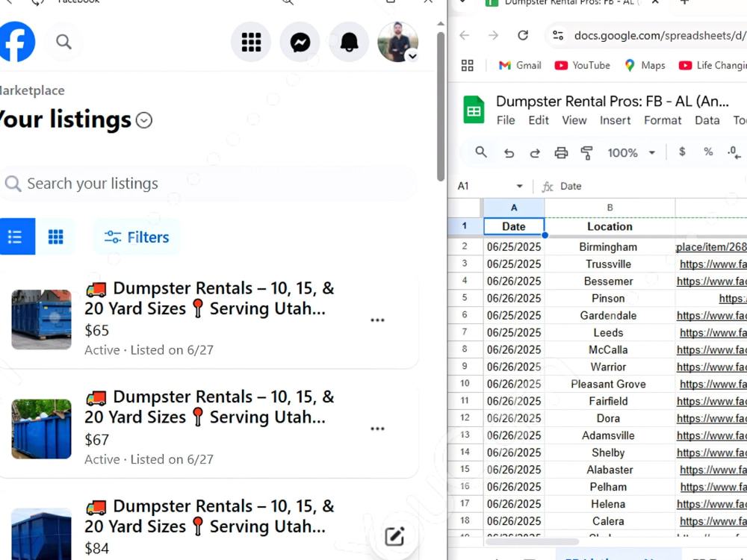Reload the Google Sheets page
This screenshot has width=747, height=560.
coord(523,35)
